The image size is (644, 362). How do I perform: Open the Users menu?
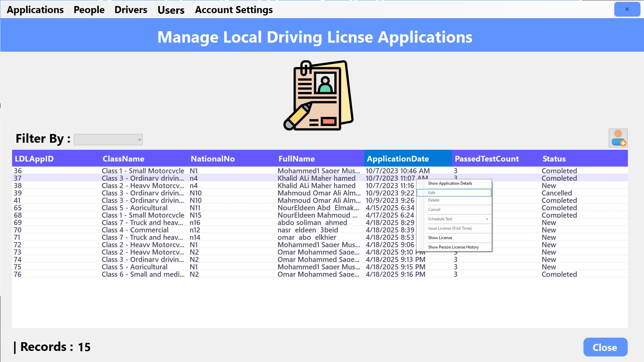[x=171, y=10]
